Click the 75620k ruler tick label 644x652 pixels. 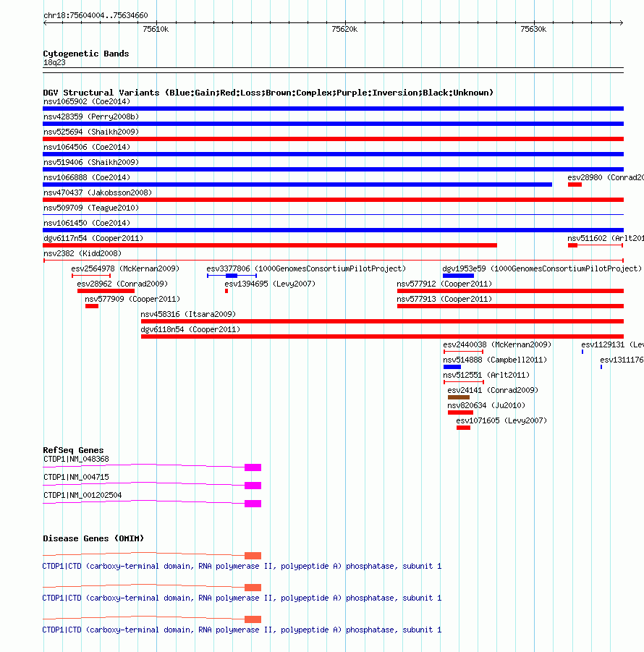[344, 29]
